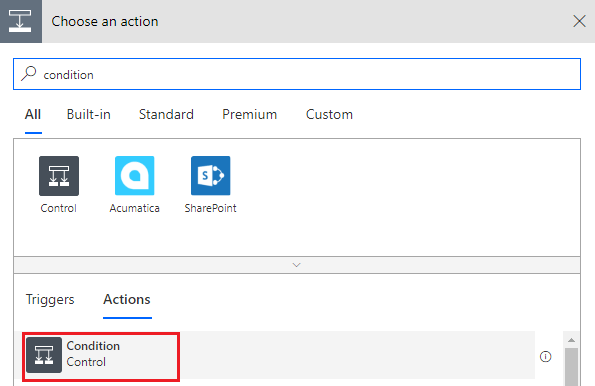The width and height of the screenshot is (595, 386).
Task: Click the Condition action's icon
Action: 44,355
